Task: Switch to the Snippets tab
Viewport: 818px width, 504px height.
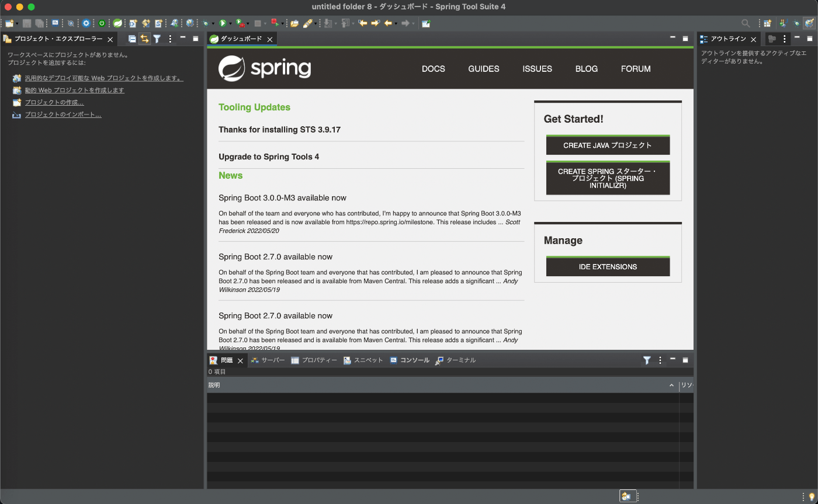Action: tap(363, 360)
